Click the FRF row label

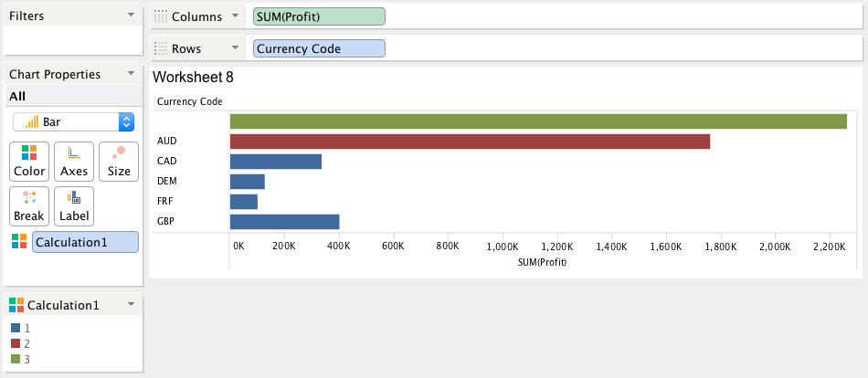click(x=165, y=201)
